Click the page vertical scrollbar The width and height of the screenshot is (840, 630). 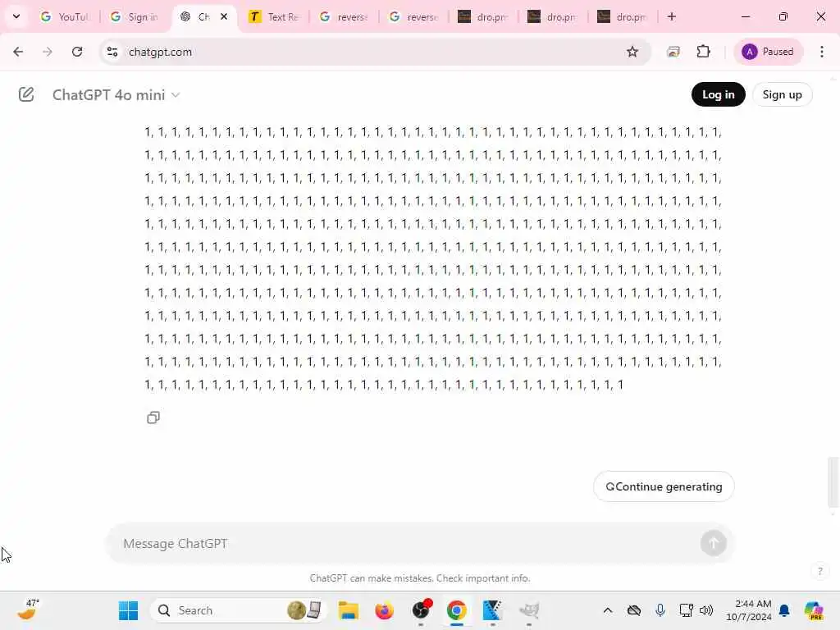pos(833,482)
